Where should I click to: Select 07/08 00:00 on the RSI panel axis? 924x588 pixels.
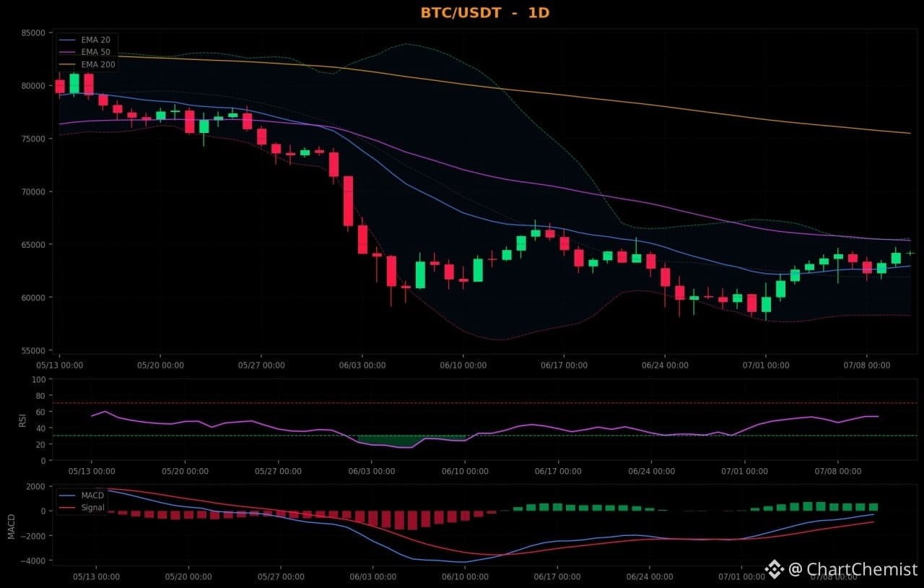point(838,471)
